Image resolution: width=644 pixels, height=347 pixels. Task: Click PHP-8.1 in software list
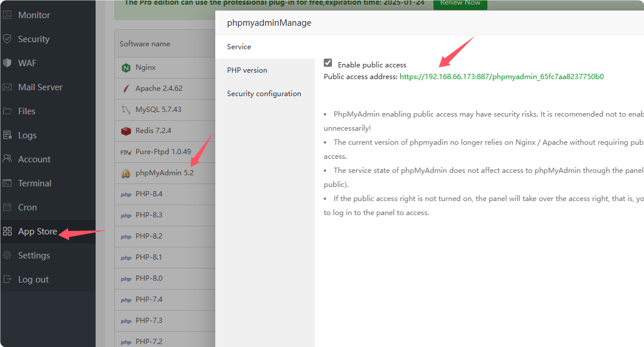(x=148, y=257)
